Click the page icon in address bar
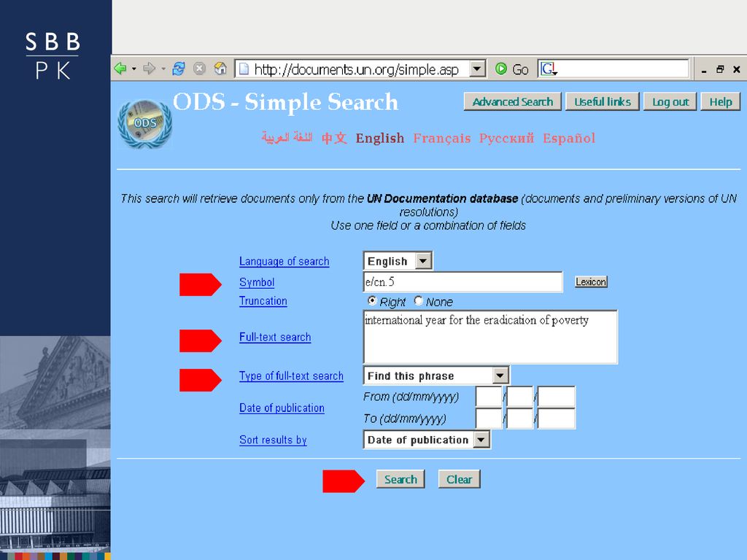This screenshot has height=560, width=747. pyautogui.click(x=244, y=69)
